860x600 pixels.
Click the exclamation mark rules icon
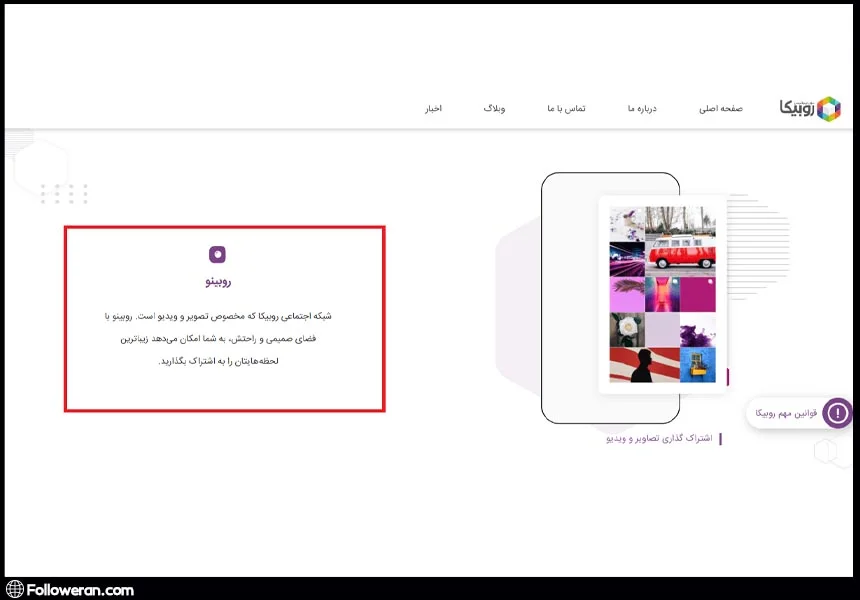coord(836,412)
